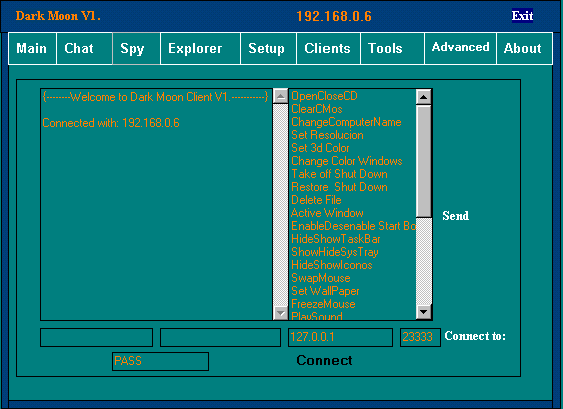Go to the Setup tab
Screen dimensions: 563x409
268,48
